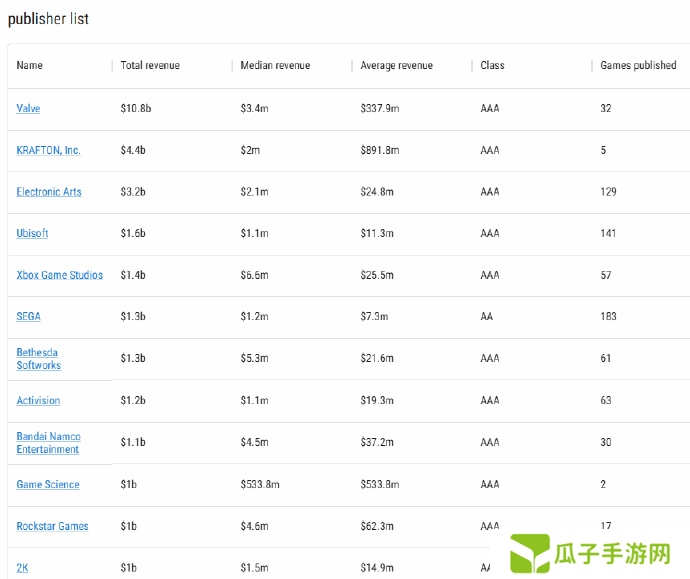Sort by the Class column header

pos(492,65)
